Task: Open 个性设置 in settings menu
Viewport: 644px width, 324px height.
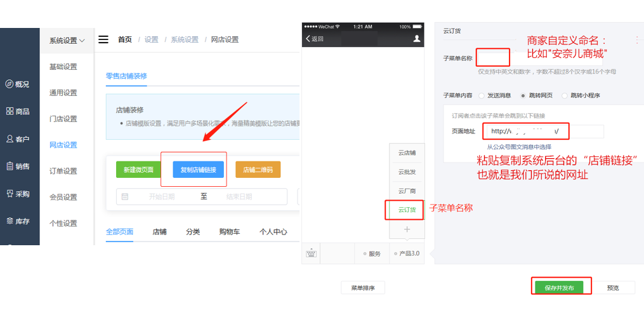Action: click(x=63, y=223)
